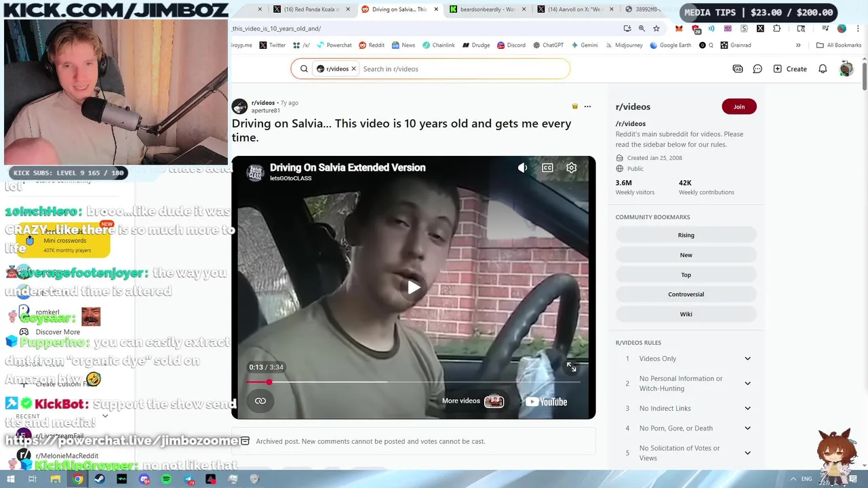Open the letsGOtoCLASS channel name
This screenshot has height=488, width=868.
tap(291, 178)
